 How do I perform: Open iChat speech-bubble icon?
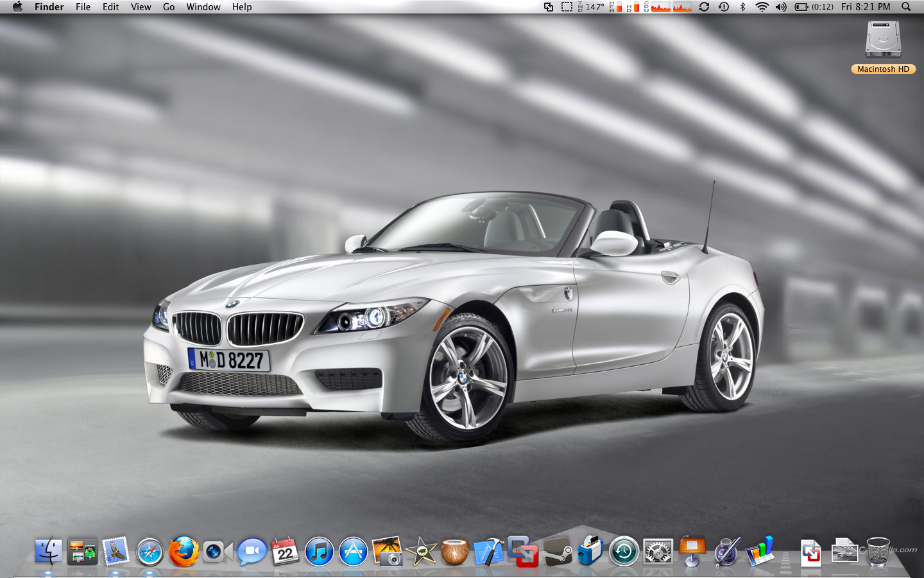pos(252,552)
